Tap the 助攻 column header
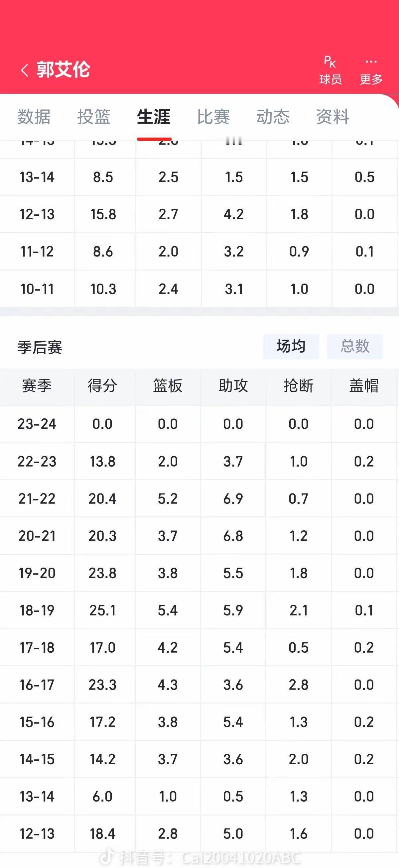The width and height of the screenshot is (399, 868). pos(233,386)
